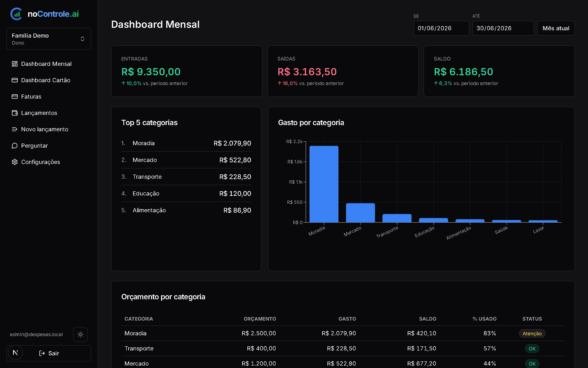Click the ORÇAMENTO column header

point(260,319)
